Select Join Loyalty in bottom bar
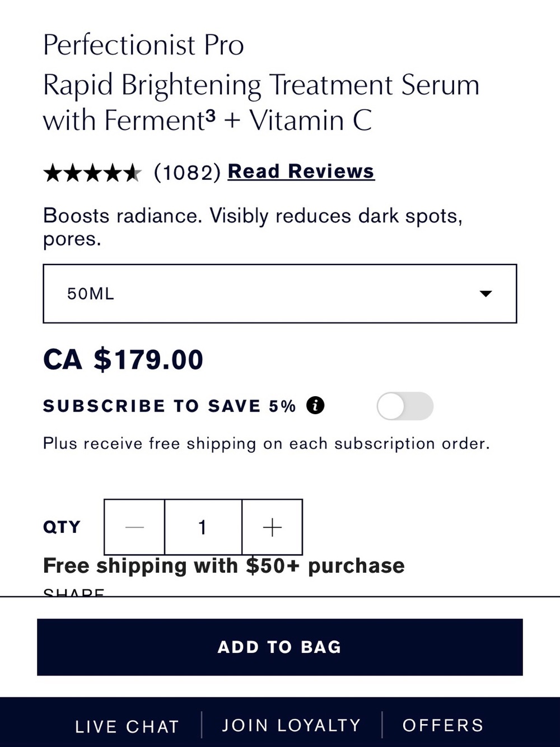560x747 pixels. (x=291, y=725)
